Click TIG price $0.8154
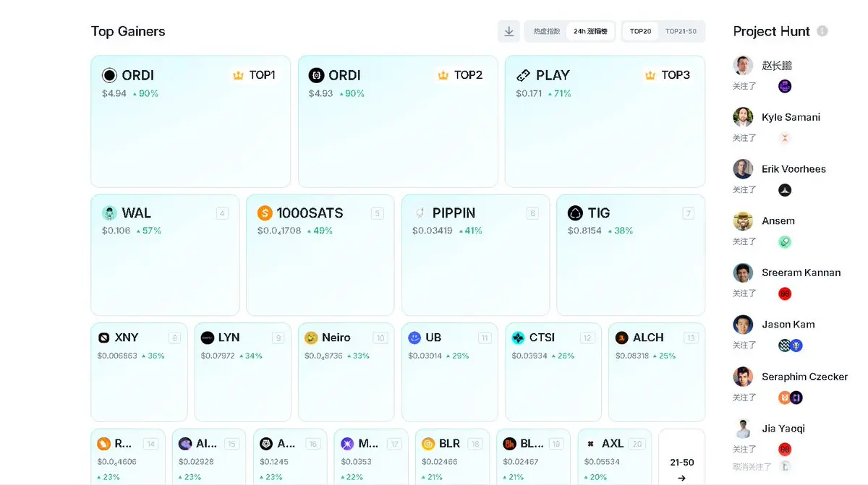 584,231
